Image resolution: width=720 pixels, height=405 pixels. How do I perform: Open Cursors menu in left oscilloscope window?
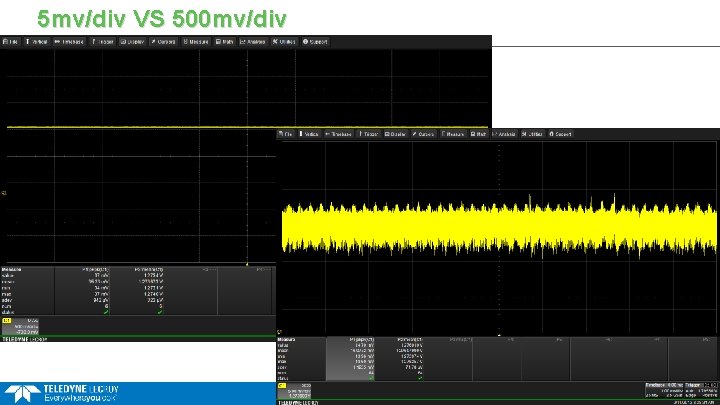point(163,42)
